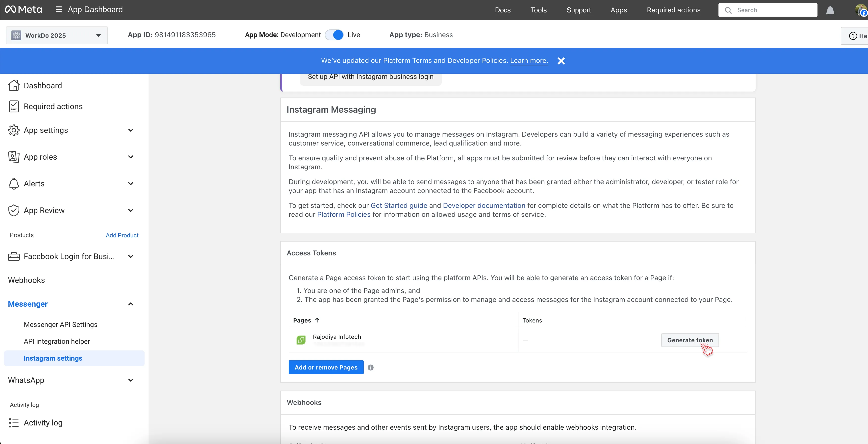Viewport: 868px width, 444px height.
Task: Click the notifications bell icon
Action: pos(830,10)
